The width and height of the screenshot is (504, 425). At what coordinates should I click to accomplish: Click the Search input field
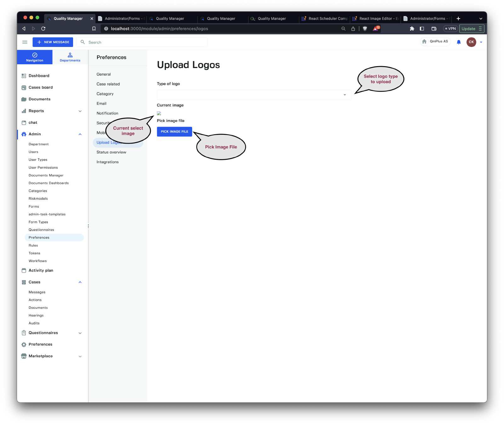click(x=145, y=42)
